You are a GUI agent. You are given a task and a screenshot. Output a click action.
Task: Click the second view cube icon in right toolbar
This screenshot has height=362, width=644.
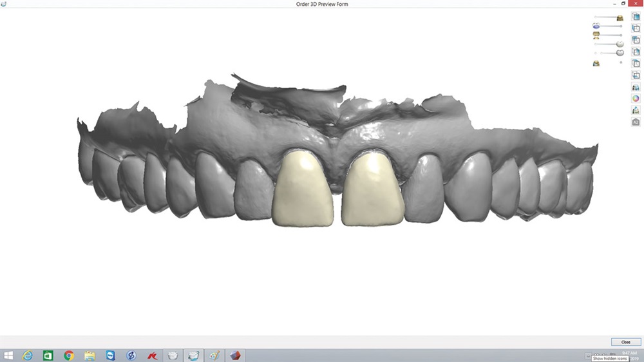(x=636, y=28)
